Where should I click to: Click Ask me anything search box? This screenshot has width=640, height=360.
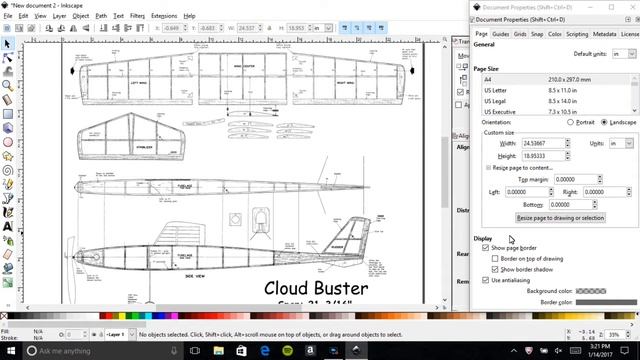pyautogui.click(x=102, y=351)
